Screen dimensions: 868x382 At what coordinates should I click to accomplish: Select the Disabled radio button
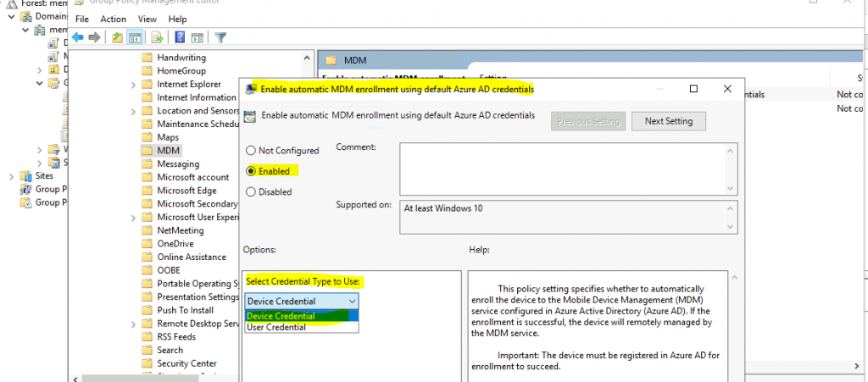pyautogui.click(x=251, y=191)
